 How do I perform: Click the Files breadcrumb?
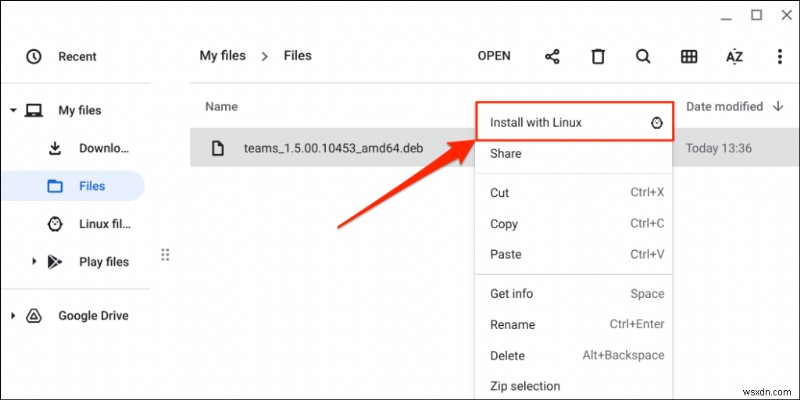(297, 55)
